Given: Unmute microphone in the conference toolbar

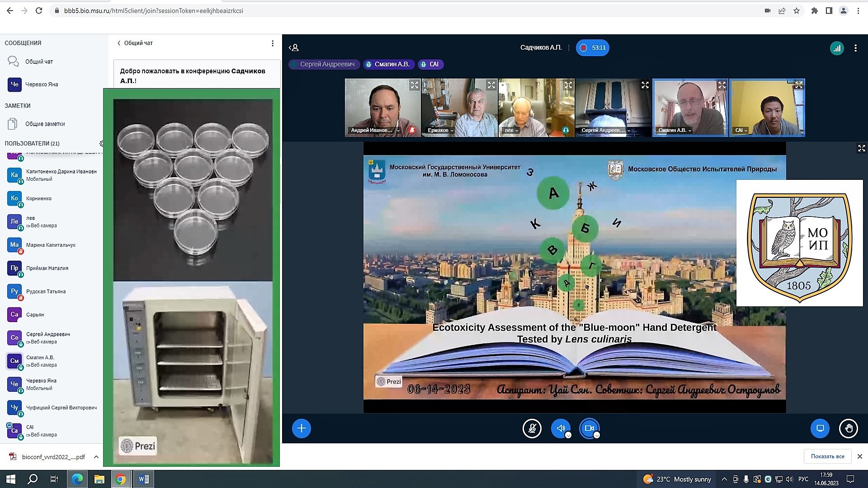Looking at the screenshot, I should (532, 428).
